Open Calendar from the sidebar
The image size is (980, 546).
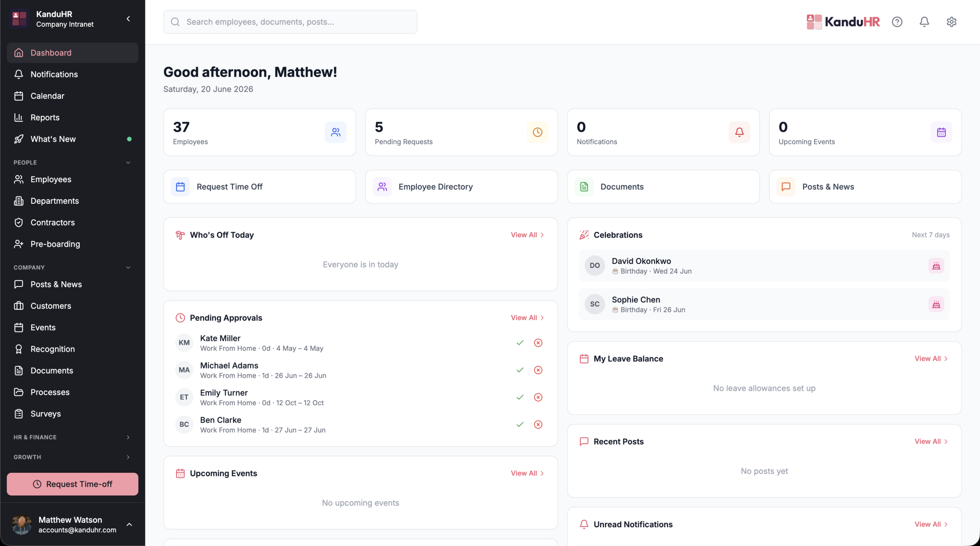[72, 96]
